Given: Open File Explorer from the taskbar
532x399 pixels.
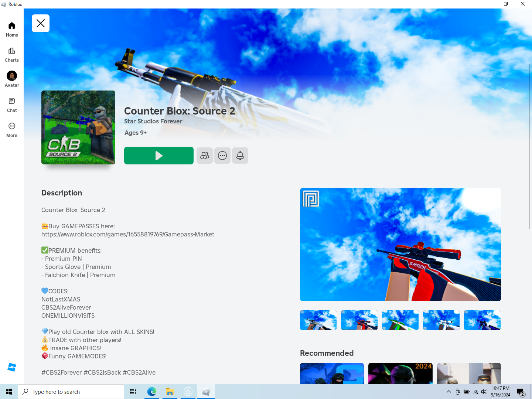Looking at the screenshot, I should 170,392.
